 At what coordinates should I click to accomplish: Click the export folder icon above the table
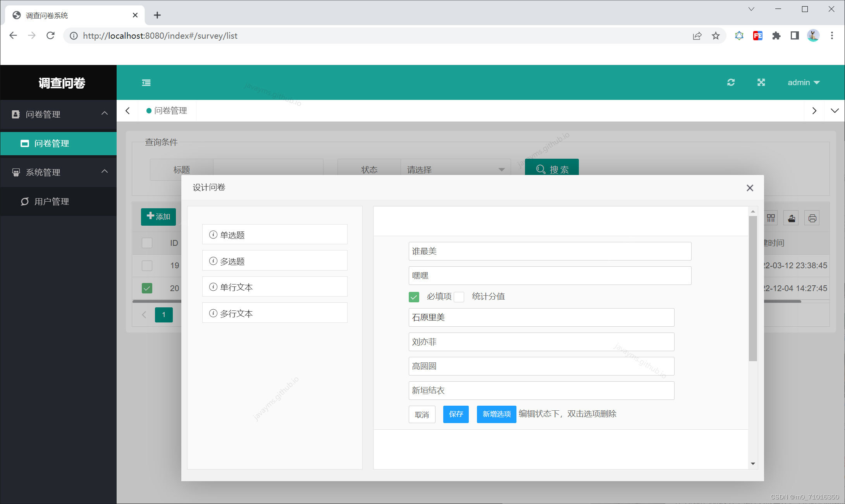(x=791, y=218)
